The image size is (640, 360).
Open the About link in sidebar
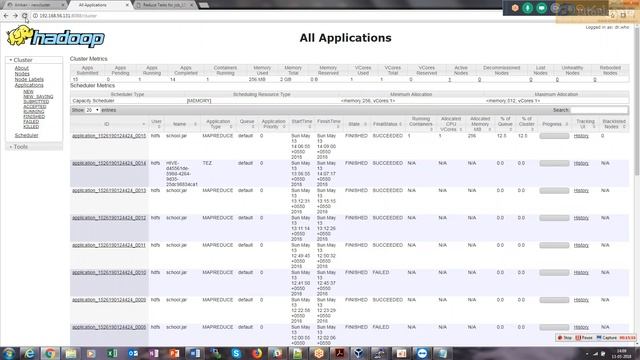pos(22,68)
